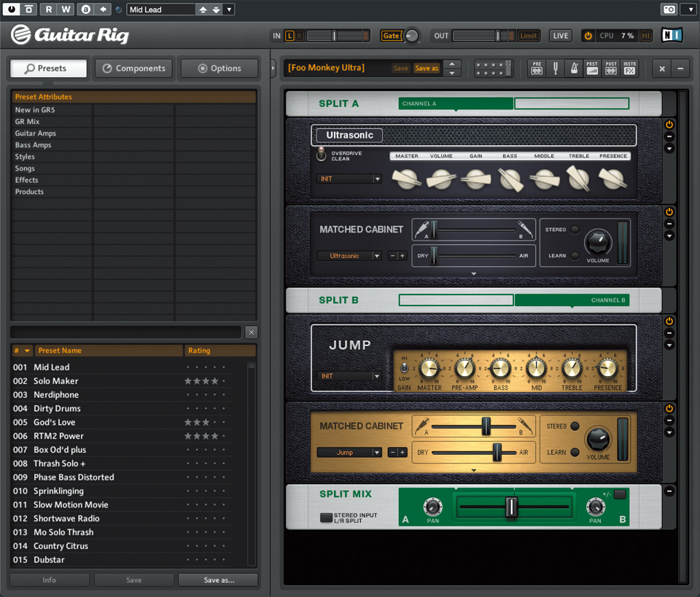Switch to the Components tab

tap(134, 69)
